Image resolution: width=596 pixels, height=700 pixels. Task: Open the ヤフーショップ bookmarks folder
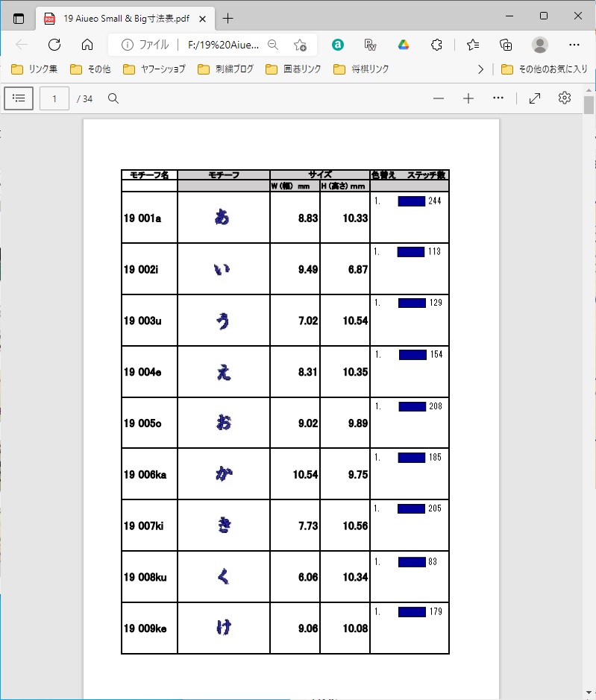tap(154, 69)
